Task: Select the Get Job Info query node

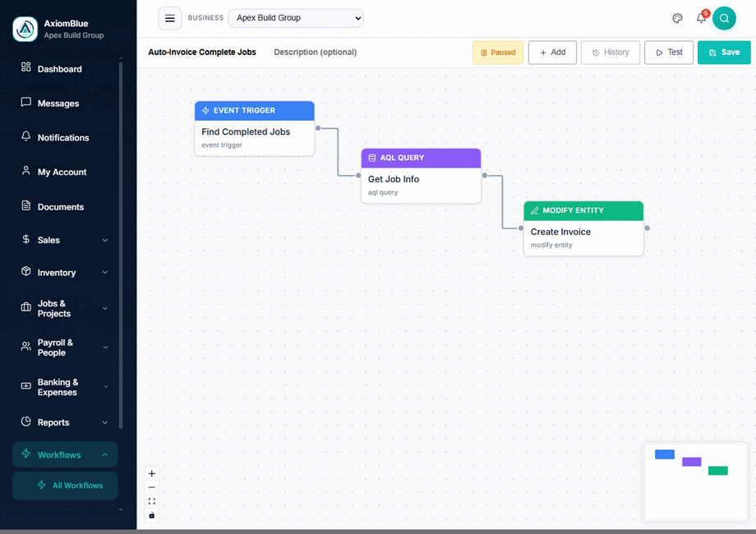Action: pos(421,176)
